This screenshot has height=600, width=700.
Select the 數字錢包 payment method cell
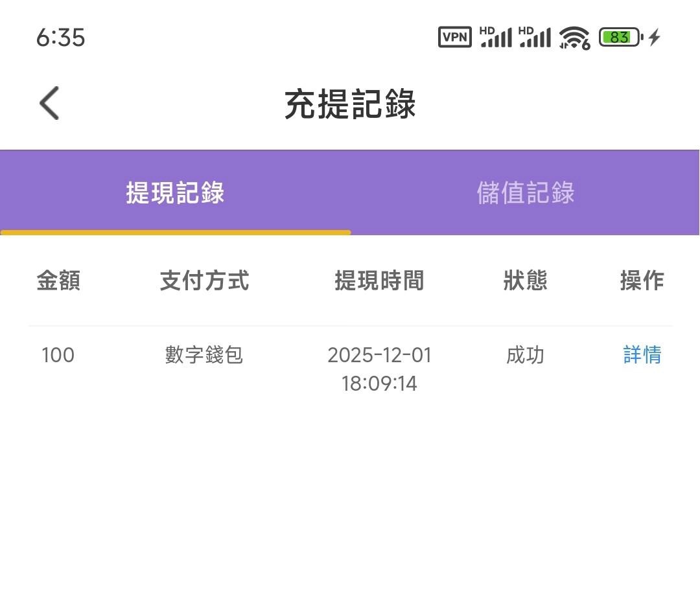(x=204, y=355)
